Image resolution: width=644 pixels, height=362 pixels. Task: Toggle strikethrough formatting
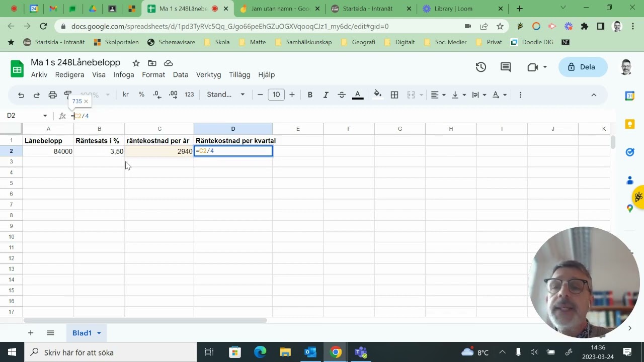[342, 95]
